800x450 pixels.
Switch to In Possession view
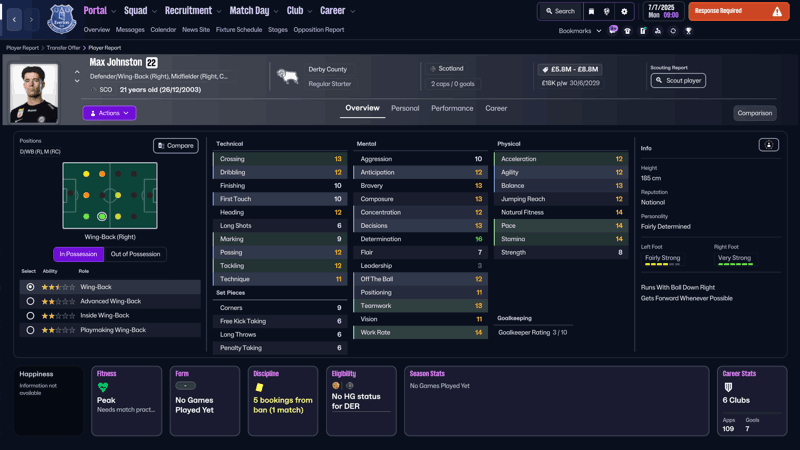[78, 254]
